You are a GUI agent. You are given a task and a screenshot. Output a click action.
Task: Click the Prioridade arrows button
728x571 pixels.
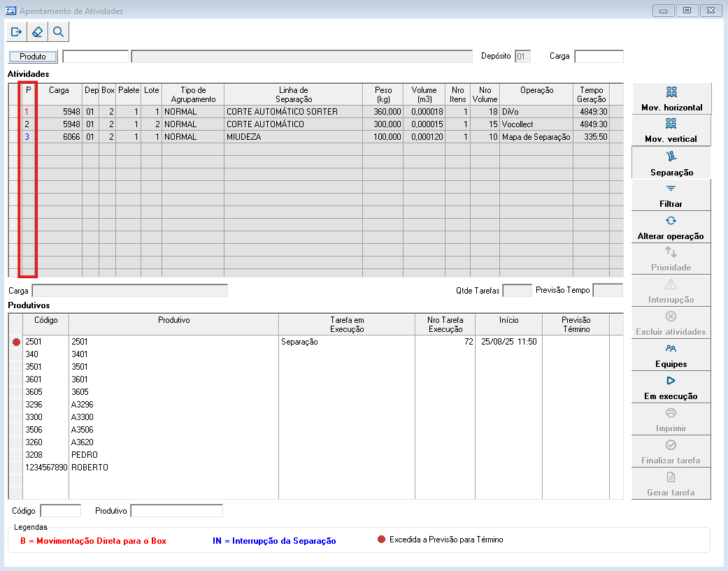point(671,259)
